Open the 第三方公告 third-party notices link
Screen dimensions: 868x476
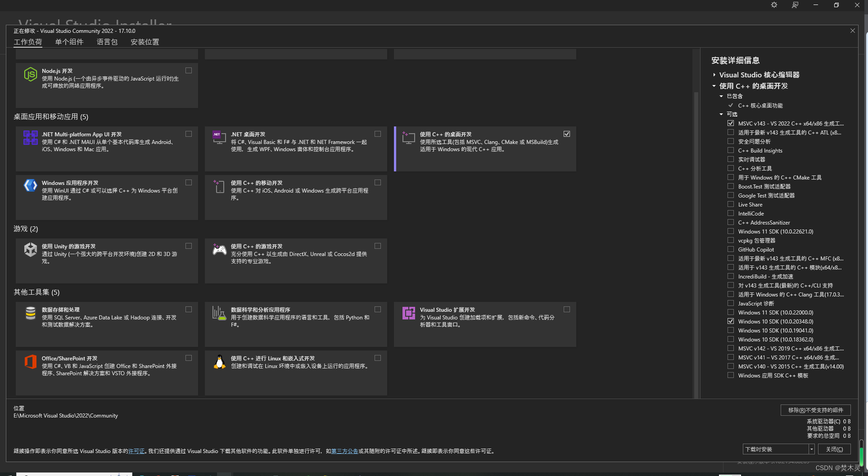tap(344, 451)
